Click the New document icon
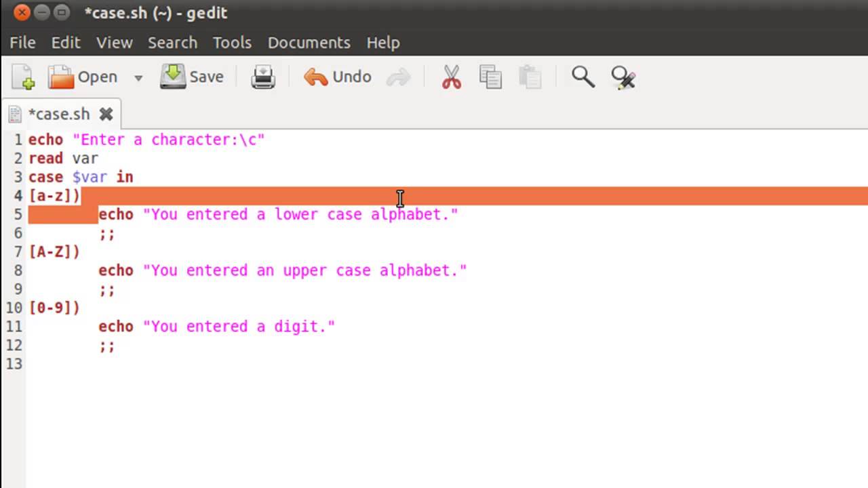The height and width of the screenshot is (488, 868). 23,77
